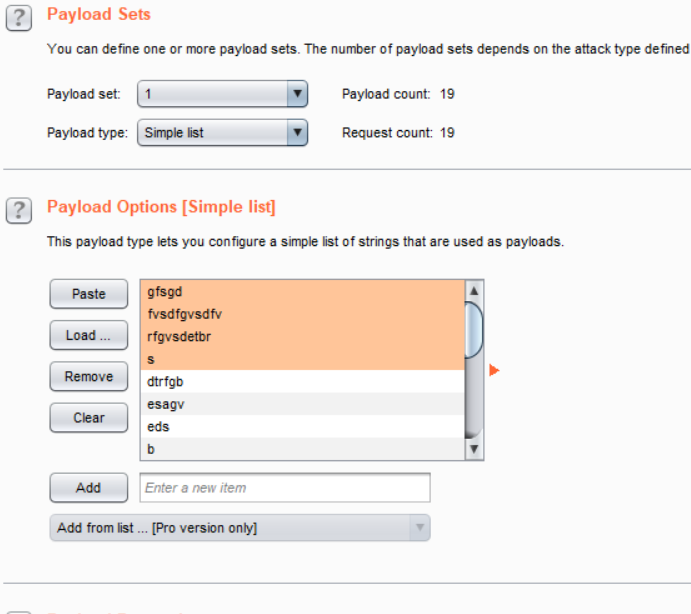
Task: Select the gfsgd payload entry
Action: coord(300,294)
